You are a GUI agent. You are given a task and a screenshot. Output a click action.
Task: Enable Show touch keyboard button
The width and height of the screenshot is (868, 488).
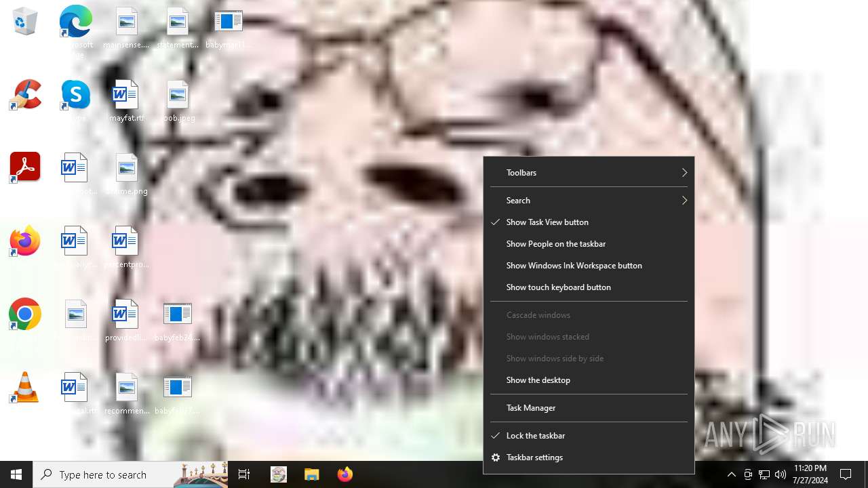[x=589, y=287]
